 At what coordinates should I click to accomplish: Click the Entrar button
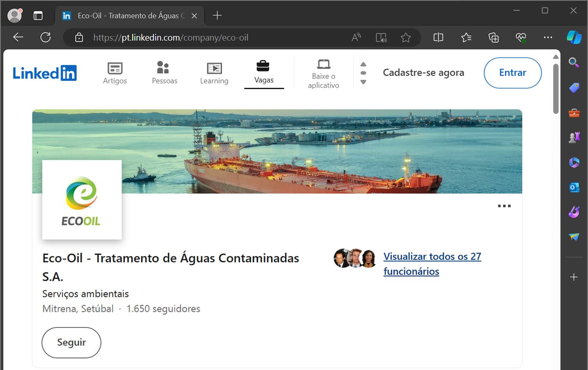tap(512, 73)
